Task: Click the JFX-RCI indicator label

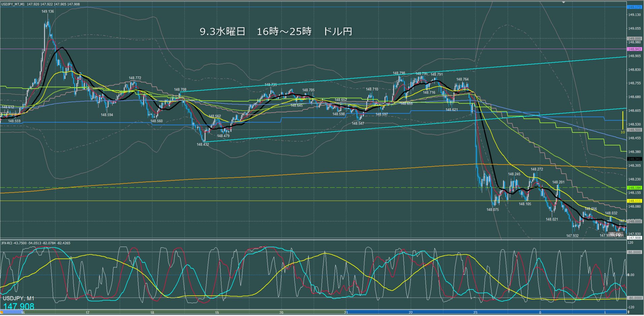Action: tap(7, 243)
